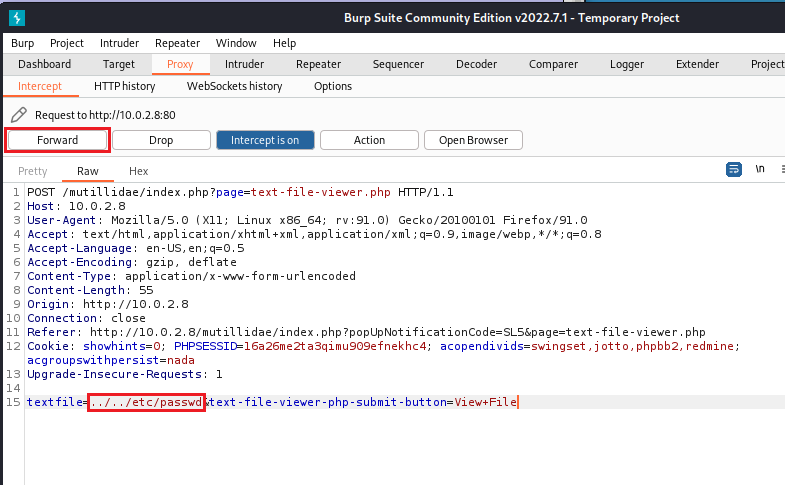Click the Burp Suite logo icon
The image size is (785, 485).
[x=17, y=18]
